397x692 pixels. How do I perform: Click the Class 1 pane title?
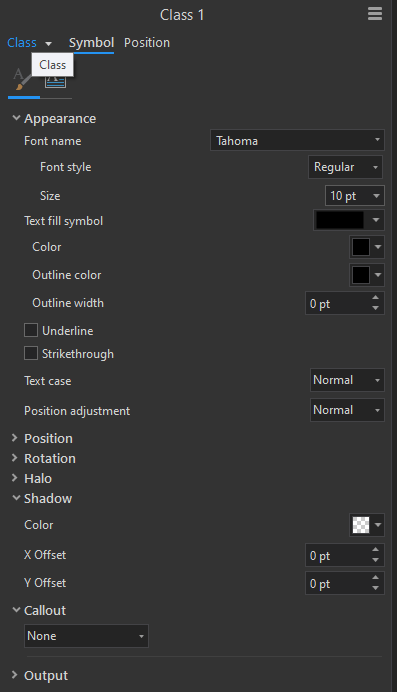coord(182,15)
